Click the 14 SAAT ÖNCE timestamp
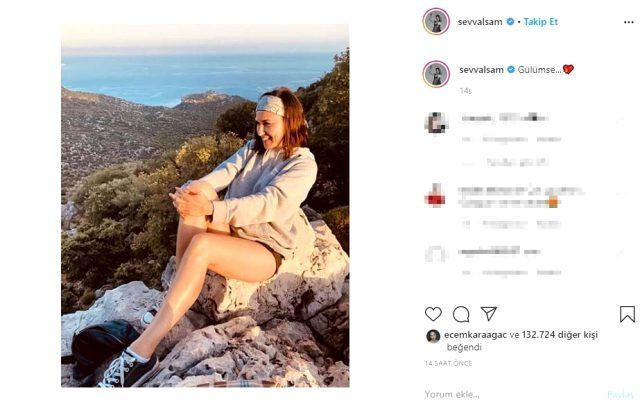The width and height of the screenshot is (640, 410). [x=448, y=363]
